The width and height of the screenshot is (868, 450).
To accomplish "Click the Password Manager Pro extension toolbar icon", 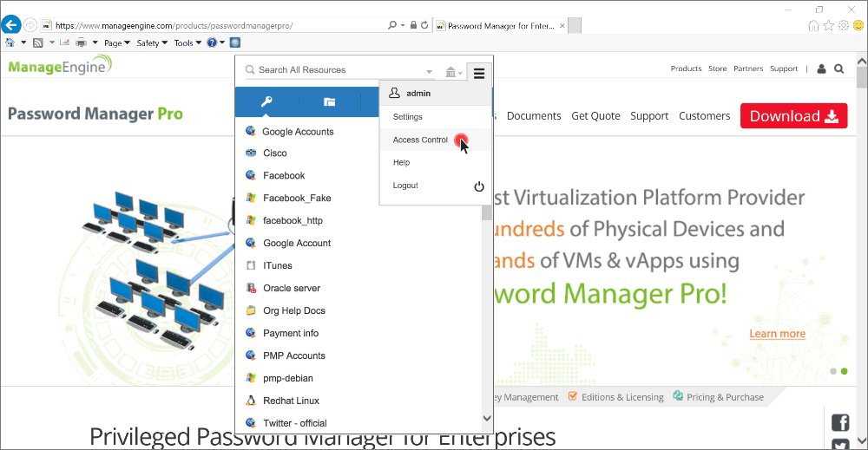I will pyautogui.click(x=235, y=42).
